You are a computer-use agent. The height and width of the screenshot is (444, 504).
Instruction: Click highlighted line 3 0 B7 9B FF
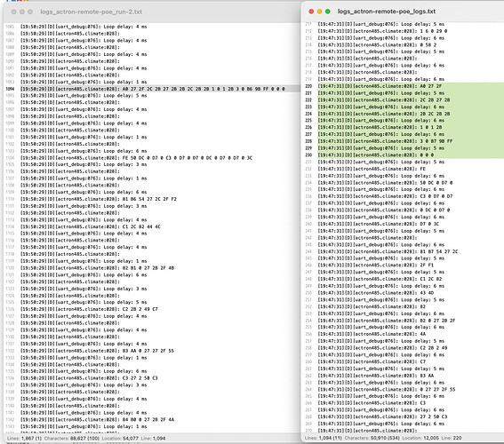click(x=385, y=141)
